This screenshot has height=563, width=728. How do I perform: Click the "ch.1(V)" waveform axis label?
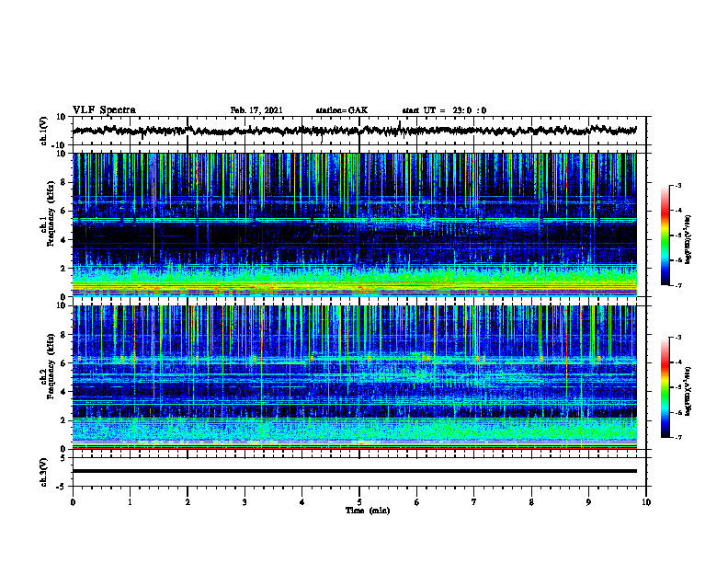pos(44,131)
